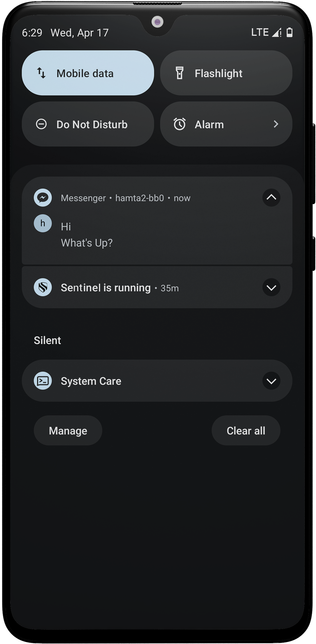This screenshot has height=644, width=316.
Task: Switch on the Flashlight tile
Action: 226,73
